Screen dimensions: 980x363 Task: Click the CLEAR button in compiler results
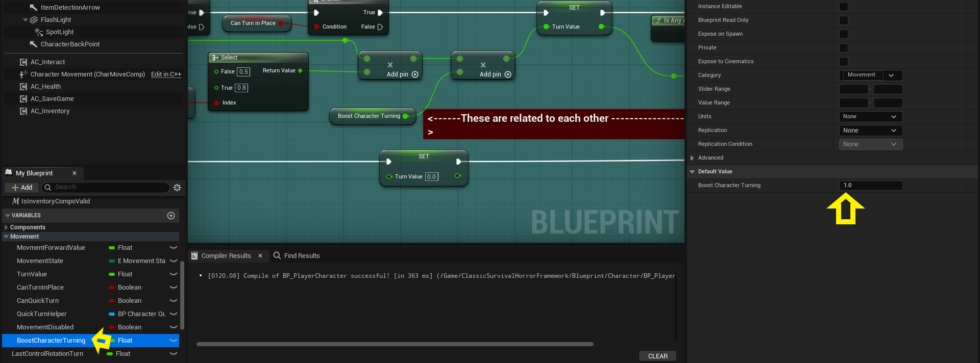pos(657,356)
